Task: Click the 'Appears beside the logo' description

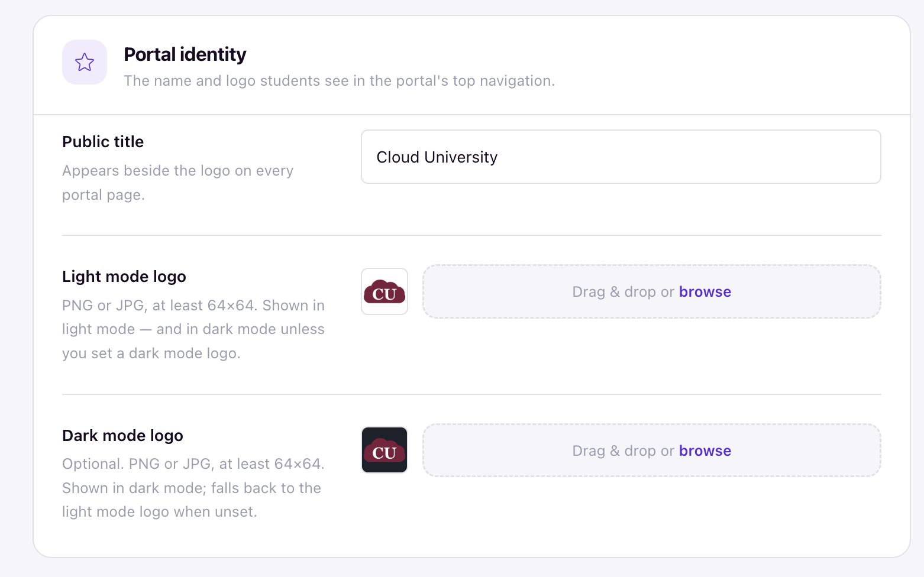Action: 178,183
